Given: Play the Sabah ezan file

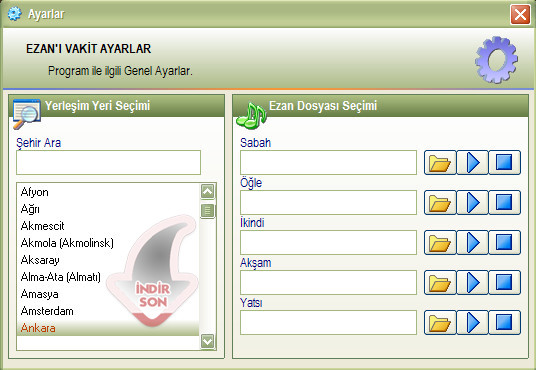Looking at the screenshot, I should click(x=472, y=162).
